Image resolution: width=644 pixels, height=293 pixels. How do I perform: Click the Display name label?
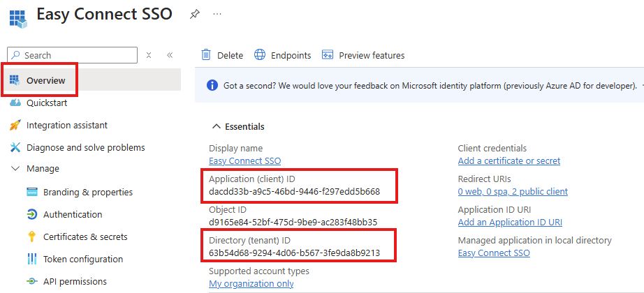[236, 148]
